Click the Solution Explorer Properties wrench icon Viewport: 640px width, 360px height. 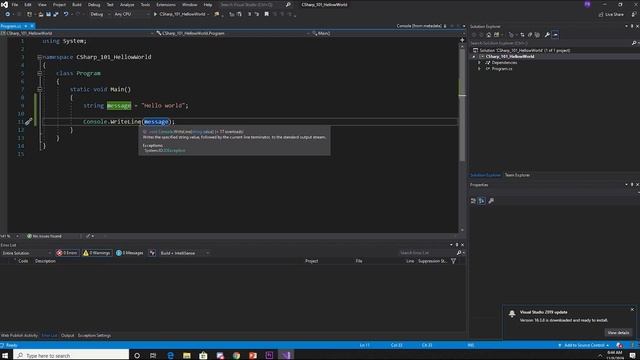547,35
